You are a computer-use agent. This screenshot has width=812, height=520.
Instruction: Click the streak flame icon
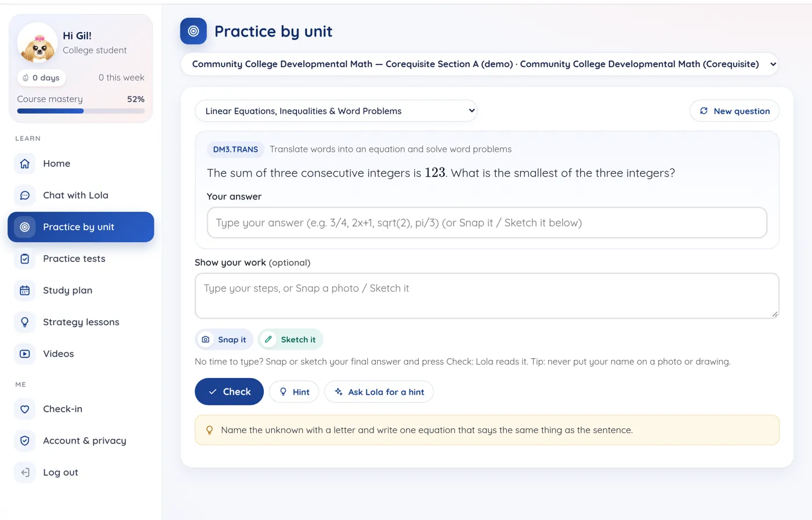[26, 78]
